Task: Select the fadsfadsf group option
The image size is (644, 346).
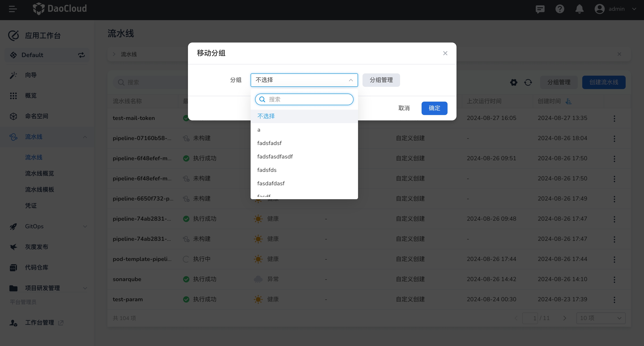Action: tap(269, 143)
